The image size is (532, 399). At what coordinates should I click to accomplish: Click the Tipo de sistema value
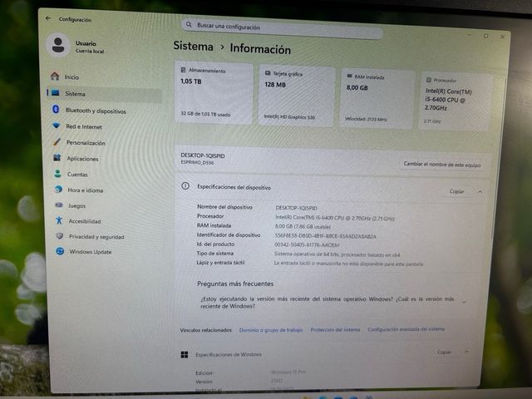click(337, 254)
